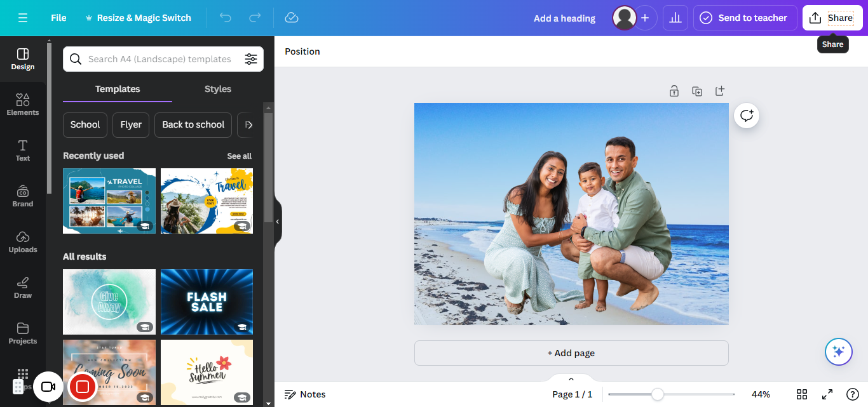Undo the last action
The height and width of the screenshot is (407, 868).
tap(226, 18)
